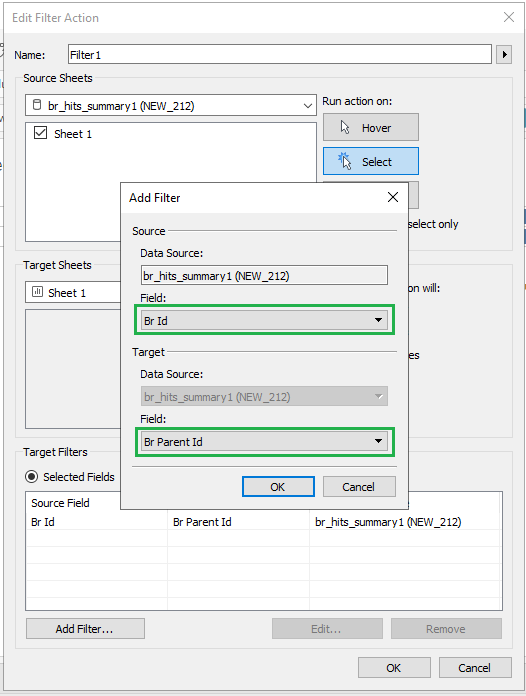Image resolution: width=526 pixels, height=696 pixels.
Task: Click Cancel at the bottom of Edit Filter Action
Action: click(475, 668)
